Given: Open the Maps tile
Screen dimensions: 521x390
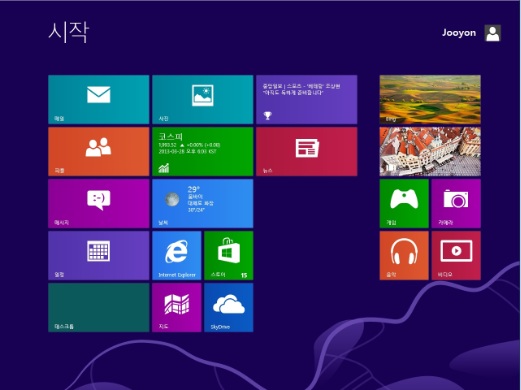Looking at the screenshot, I should 177,307.
